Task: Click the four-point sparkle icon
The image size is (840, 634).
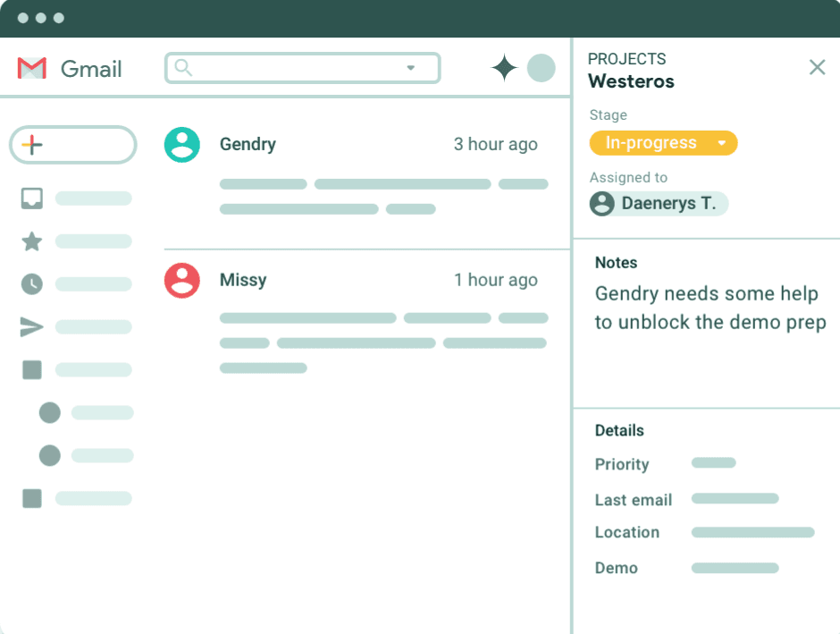Action: click(x=504, y=68)
